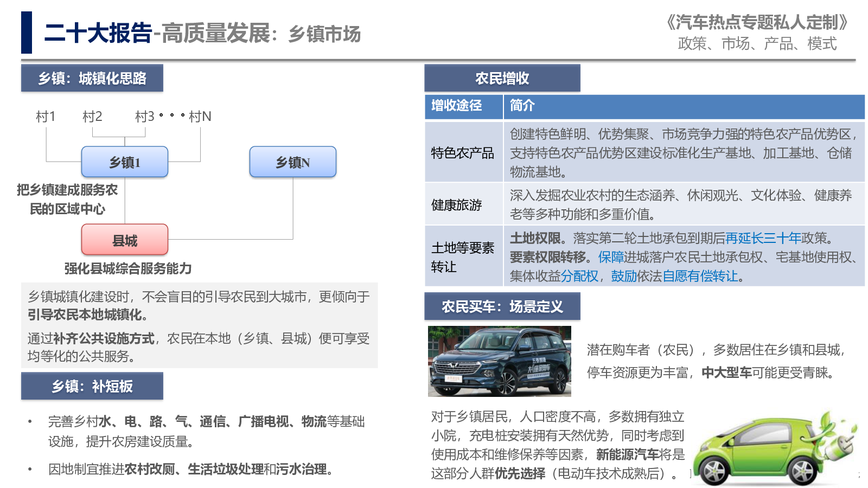This screenshot has width=868, height=488.
Task: Select the 乡镇：城镇化思路 section header
Action: pyautogui.click(x=92, y=79)
